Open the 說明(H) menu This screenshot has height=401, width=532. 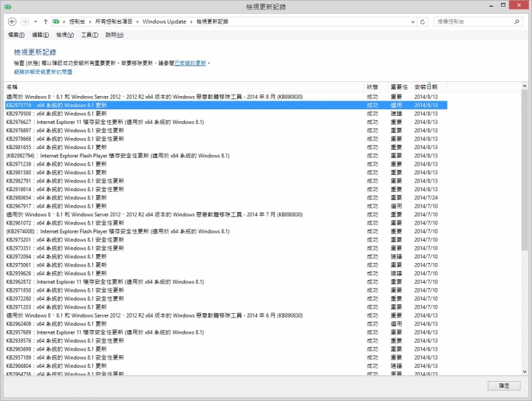[115, 35]
